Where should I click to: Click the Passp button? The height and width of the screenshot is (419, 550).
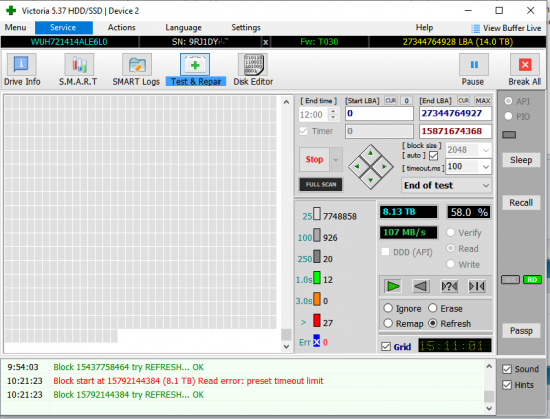tap(521, 331)
